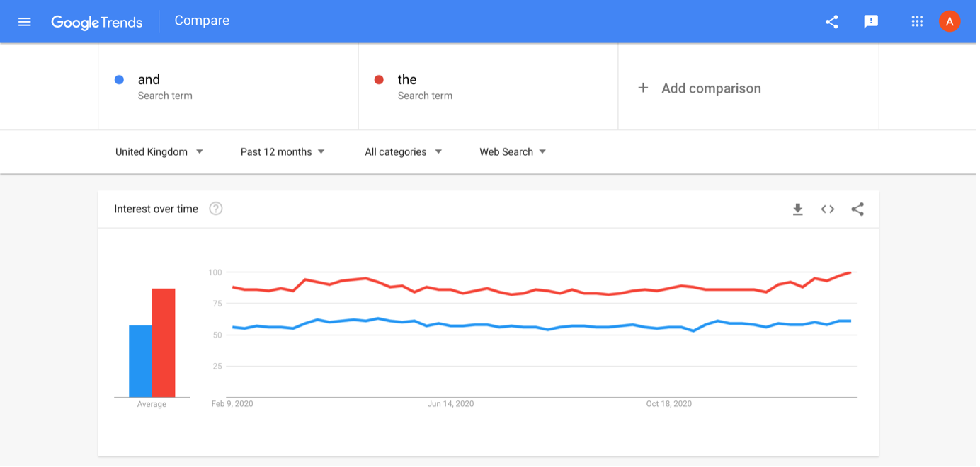Click the blue dot beside "and"

coord(120,80)
